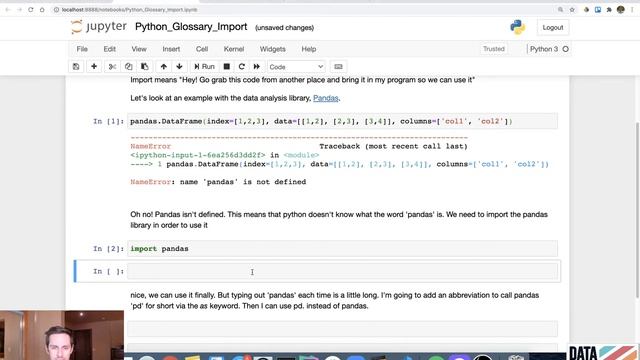This screenshot has height=360, width=640.
Task: Click into the empty selected code cell
Action: pos(342,271)
